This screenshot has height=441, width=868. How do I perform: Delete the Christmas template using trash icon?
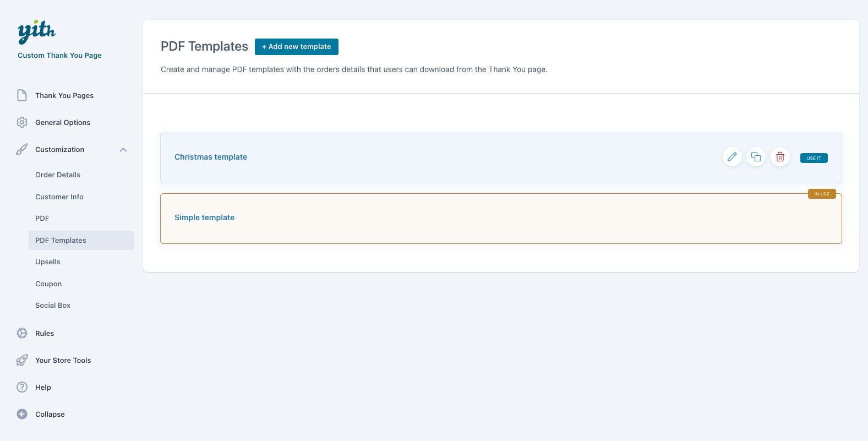(x=780, y=157)
